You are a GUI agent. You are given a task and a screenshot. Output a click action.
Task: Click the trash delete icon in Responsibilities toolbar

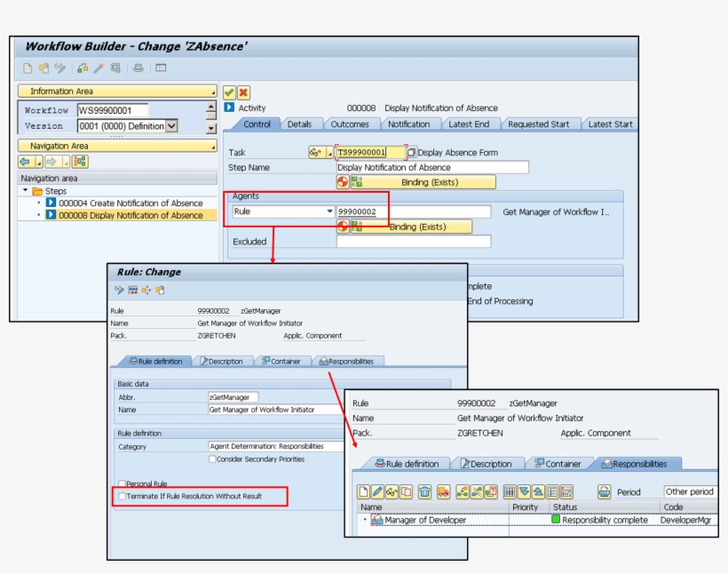[x=424, y=491]
